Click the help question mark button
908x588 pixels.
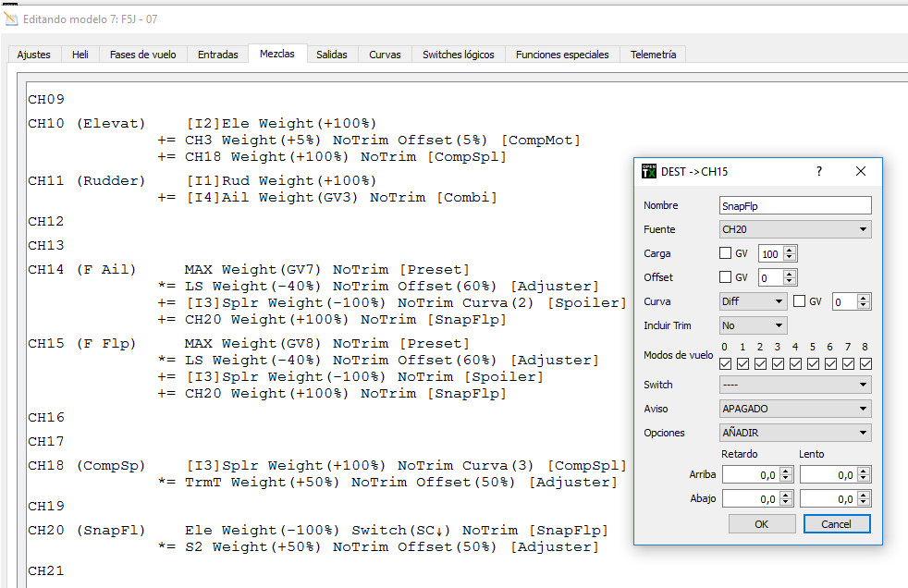(818, 172)
